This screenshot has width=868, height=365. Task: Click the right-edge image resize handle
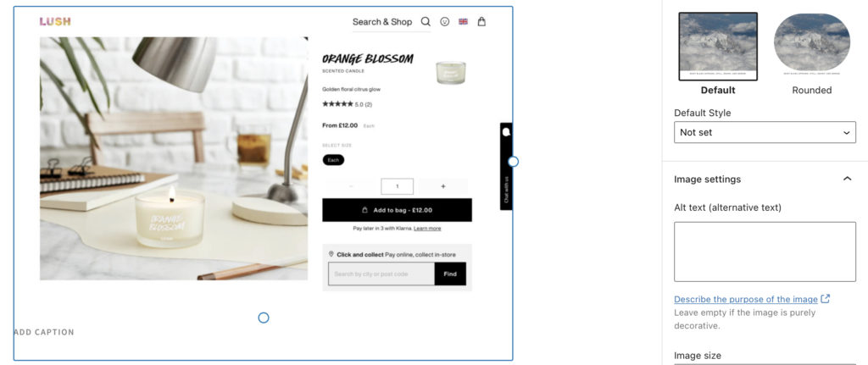(x=513, y=162)
